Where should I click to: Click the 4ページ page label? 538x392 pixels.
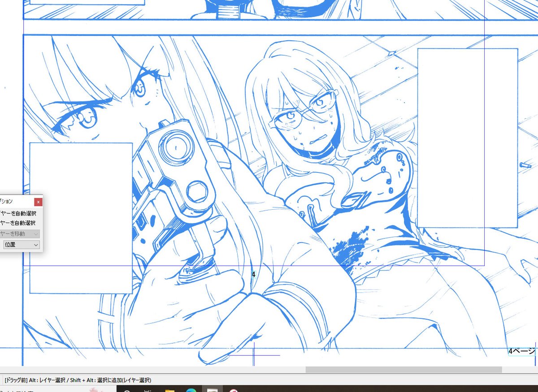(x=522, y=351)
